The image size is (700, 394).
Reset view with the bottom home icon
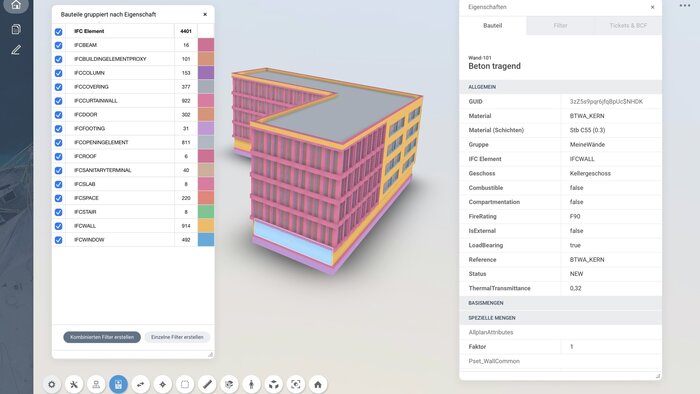pos(318,384)
